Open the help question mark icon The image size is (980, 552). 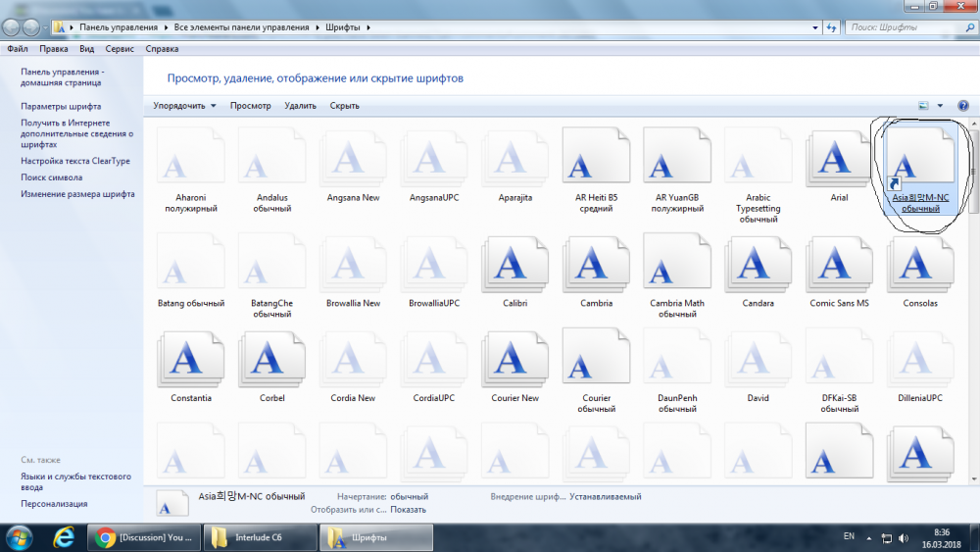(963, 106)
